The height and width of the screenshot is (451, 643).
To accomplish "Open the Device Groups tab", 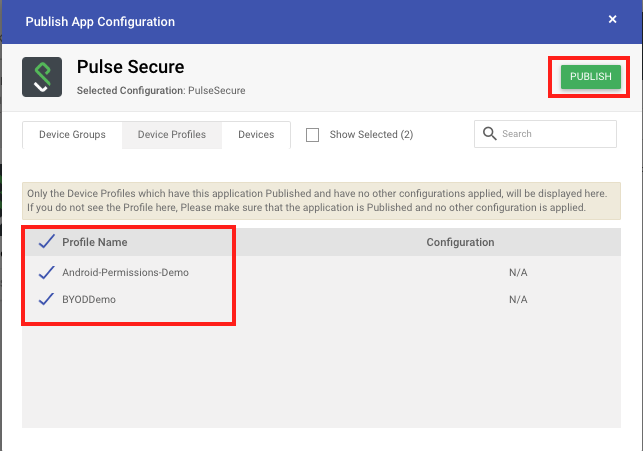I will pos(72,134).
